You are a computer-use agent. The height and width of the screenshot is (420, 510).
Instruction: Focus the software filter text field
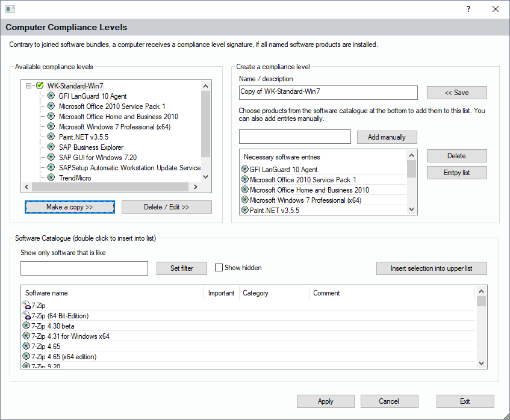point(84,268)
